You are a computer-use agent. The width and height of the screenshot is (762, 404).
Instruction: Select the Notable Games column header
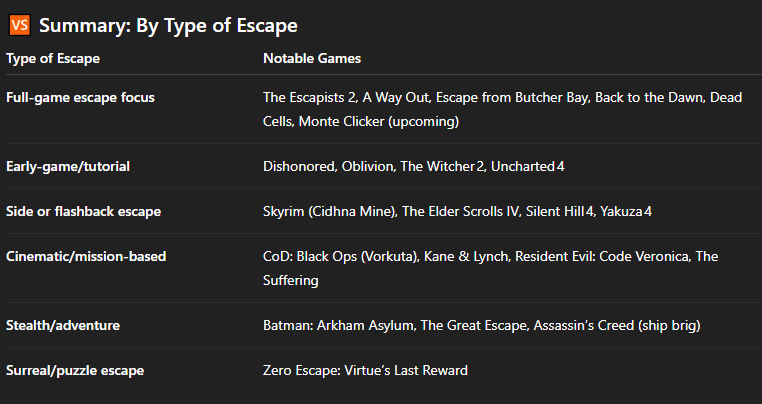(312, 58)
